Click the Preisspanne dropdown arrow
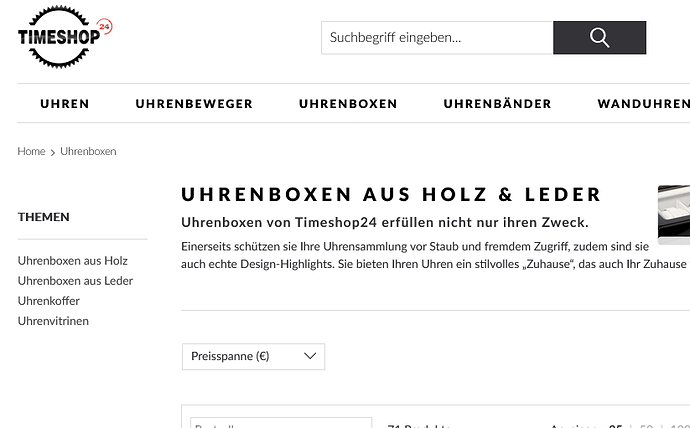This screenshot has width=690, height=428. 310,356
